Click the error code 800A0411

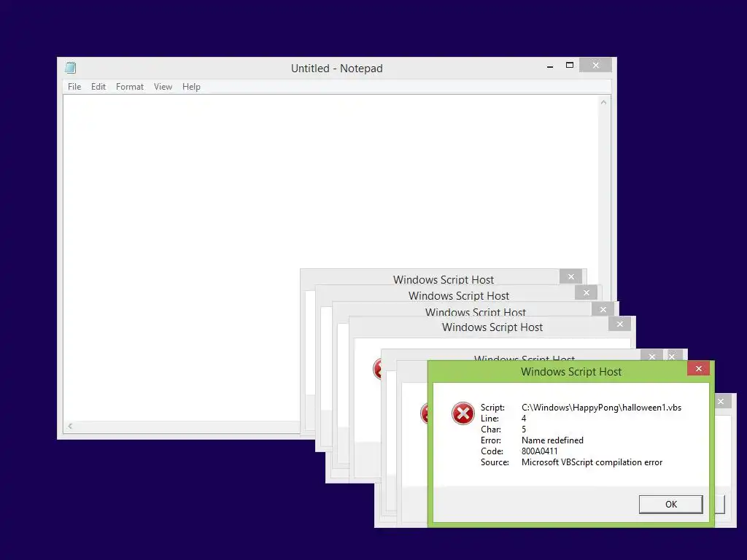point(539,451)
